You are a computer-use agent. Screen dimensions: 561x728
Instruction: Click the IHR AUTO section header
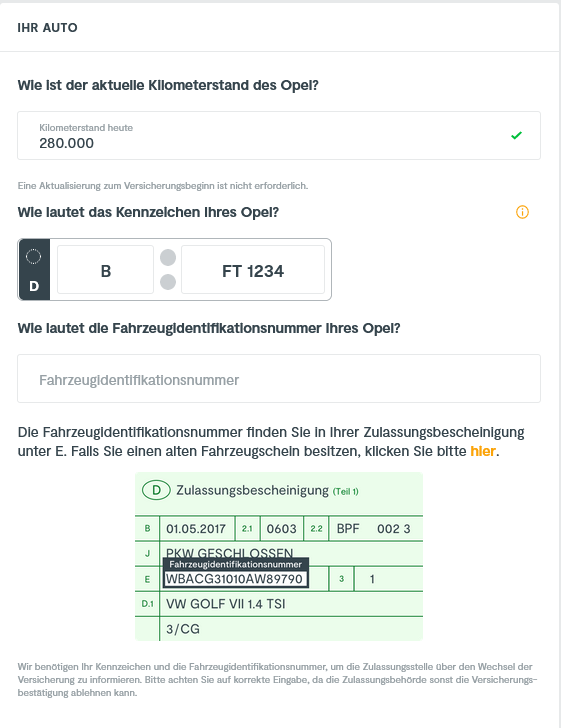47,28
